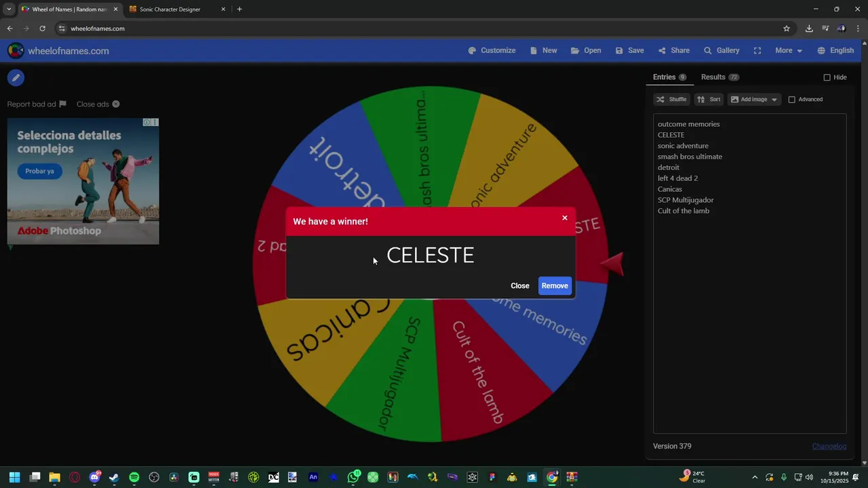Screen dimensions: 868x488
Task: Open Discord from the taskbar
Action: tap(94, 477)
